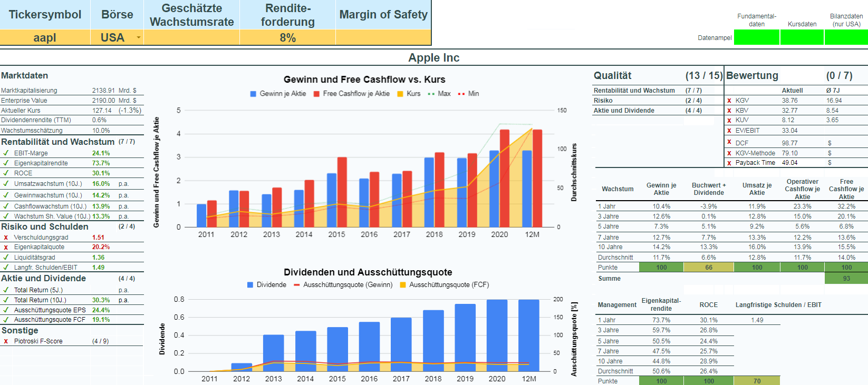Select the Marktkapitalisierung value 2138.91
868x385 pixels.
click(103, 91)
